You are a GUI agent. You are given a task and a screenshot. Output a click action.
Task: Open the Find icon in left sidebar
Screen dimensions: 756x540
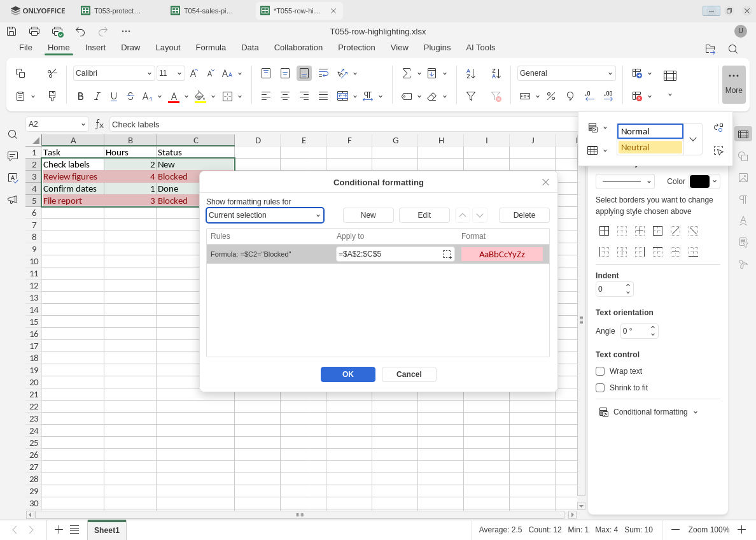click(x=13, y=134)
